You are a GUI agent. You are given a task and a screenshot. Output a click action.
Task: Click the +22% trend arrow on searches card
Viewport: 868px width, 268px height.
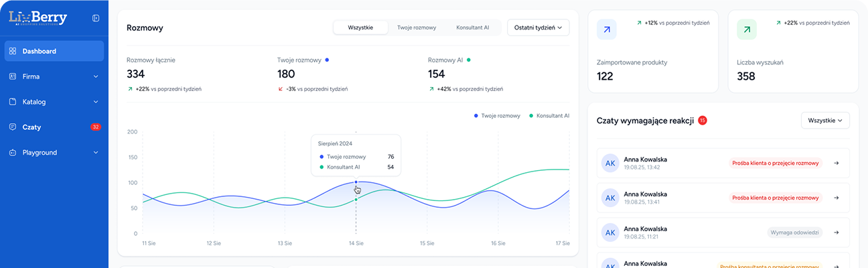(779, 23)
